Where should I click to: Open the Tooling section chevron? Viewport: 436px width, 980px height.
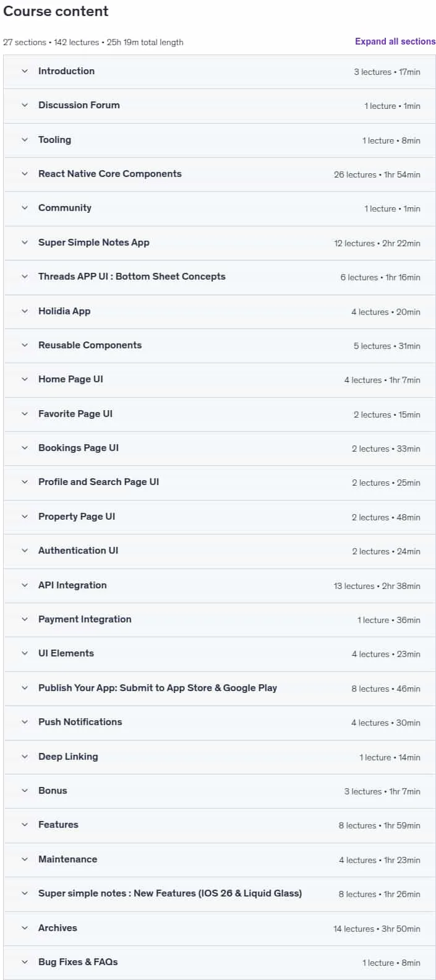click(25, 140)
